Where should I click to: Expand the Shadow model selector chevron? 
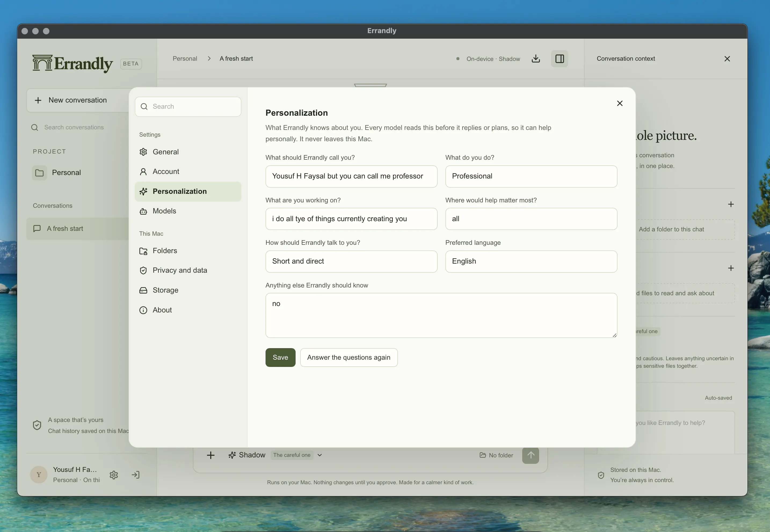pos(319,455)
